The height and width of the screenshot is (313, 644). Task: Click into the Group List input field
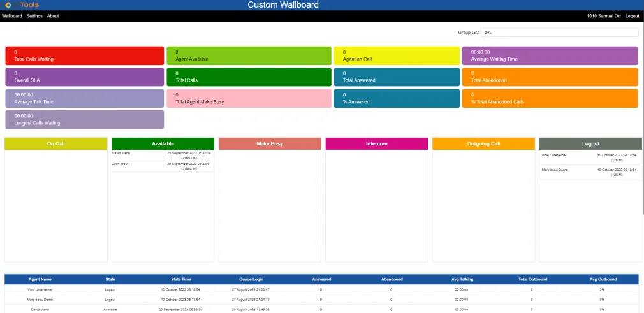coord(559,33)
